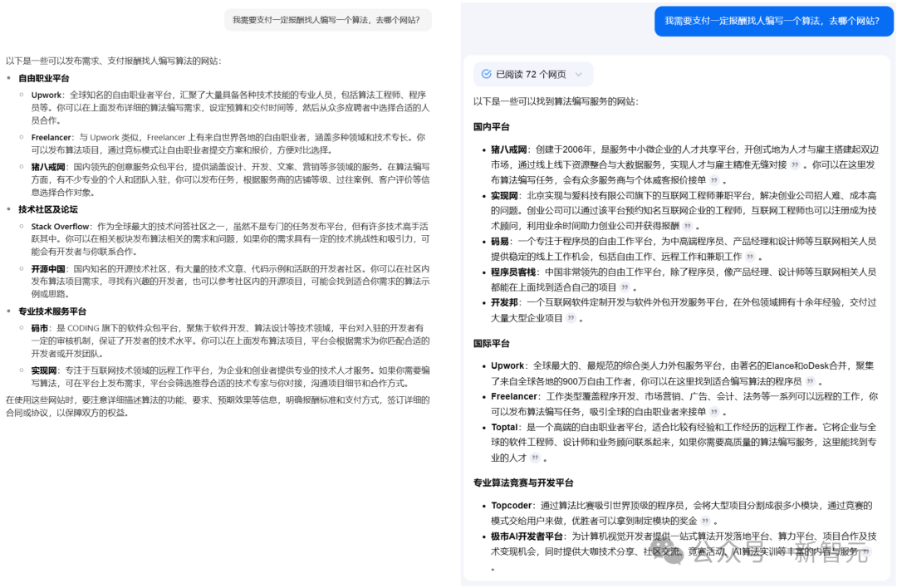The image size is (897, 588).
Task: Click the blue user question bubble on right
Action: pyautogui.click(x=773, y=21)
